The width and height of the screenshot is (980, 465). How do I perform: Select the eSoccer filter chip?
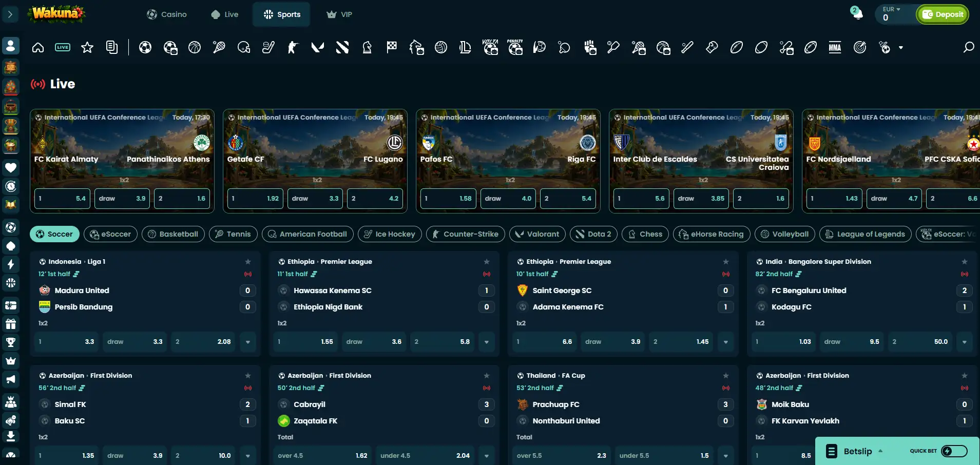point(110,234)
